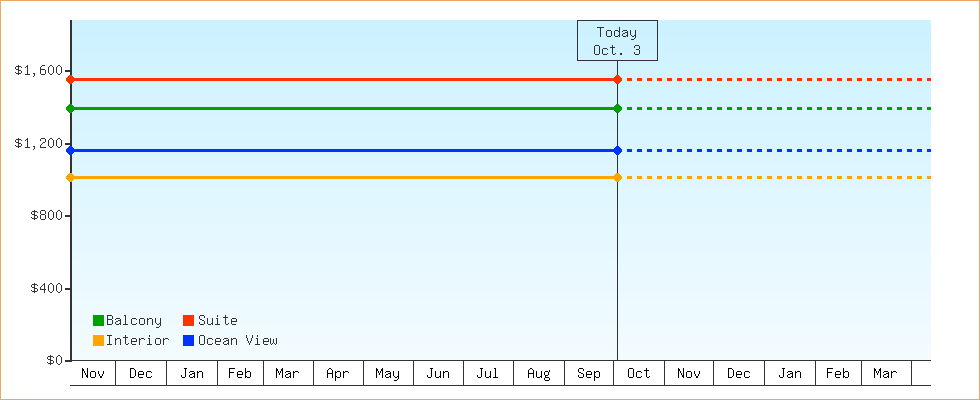Click the red Suite data point at today's line
The height and width of the screenshot is (400, 980).
(x=617, y=79)
